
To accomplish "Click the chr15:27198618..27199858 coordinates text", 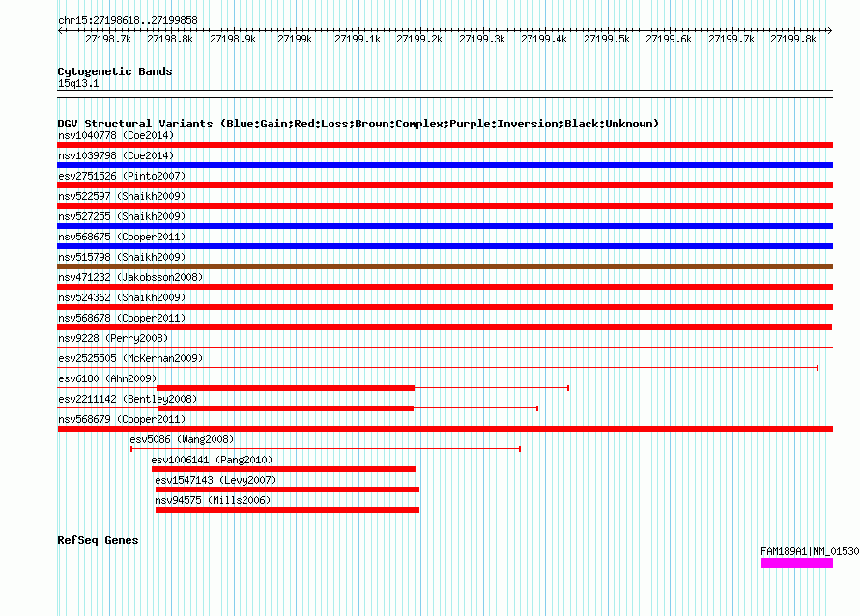I will pyautogui.click(x=128, y=20).
